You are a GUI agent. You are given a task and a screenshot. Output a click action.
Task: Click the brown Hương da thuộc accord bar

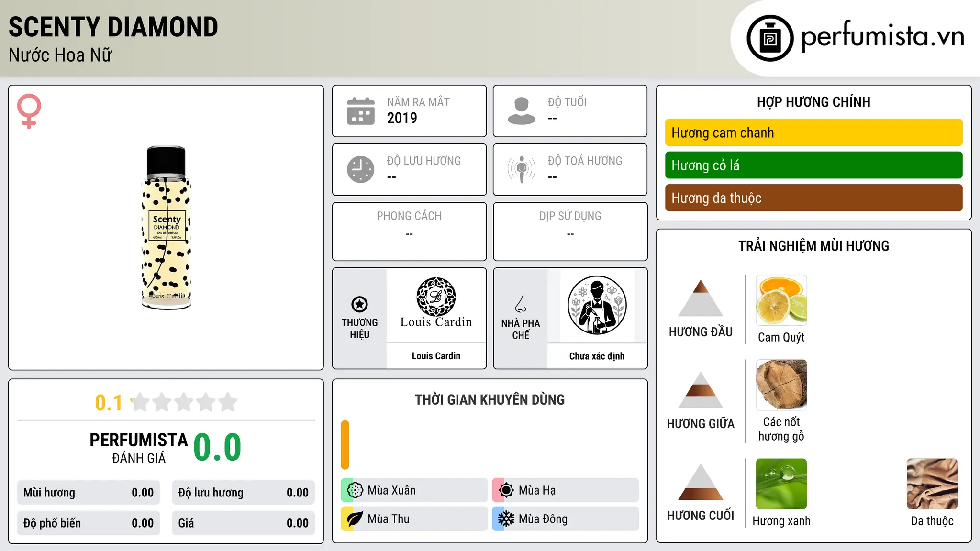pos(813,198)
